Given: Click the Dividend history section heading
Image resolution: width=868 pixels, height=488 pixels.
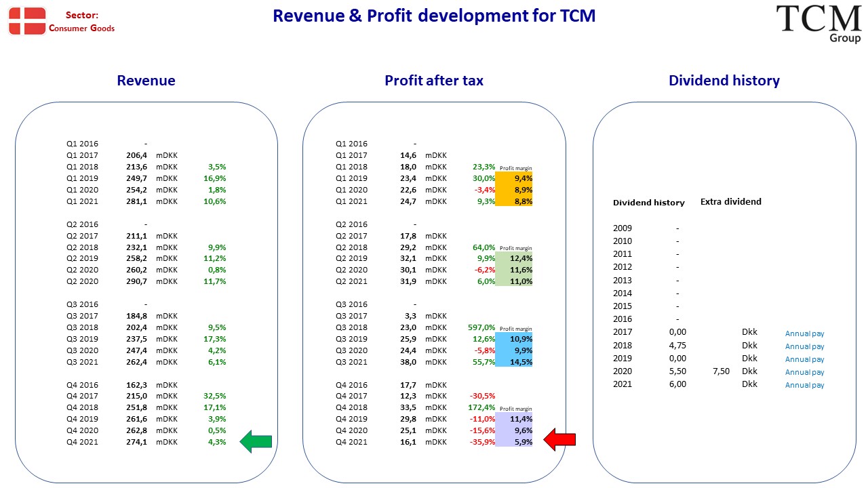Looking at the screenshot, I should tap(724, 81).
